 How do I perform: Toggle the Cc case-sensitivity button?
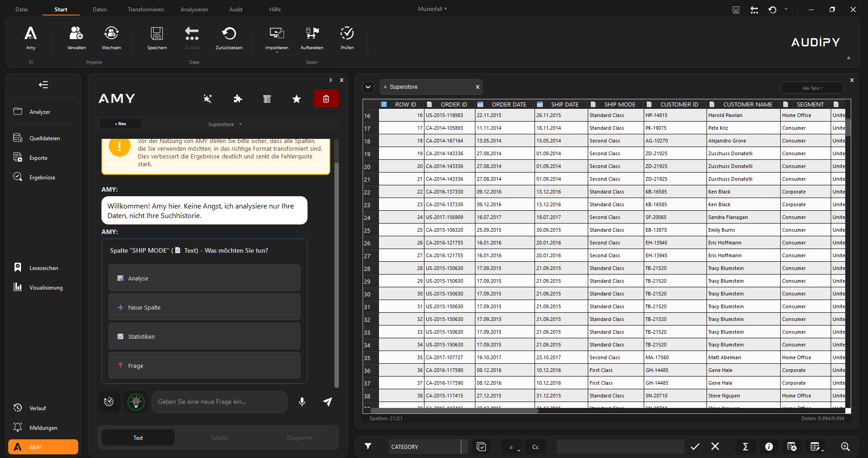(535, 447)
